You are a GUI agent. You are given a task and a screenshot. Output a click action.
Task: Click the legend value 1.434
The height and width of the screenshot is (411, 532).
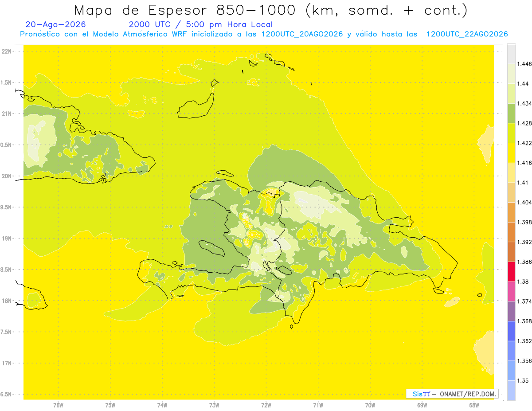tap(524, 103)
